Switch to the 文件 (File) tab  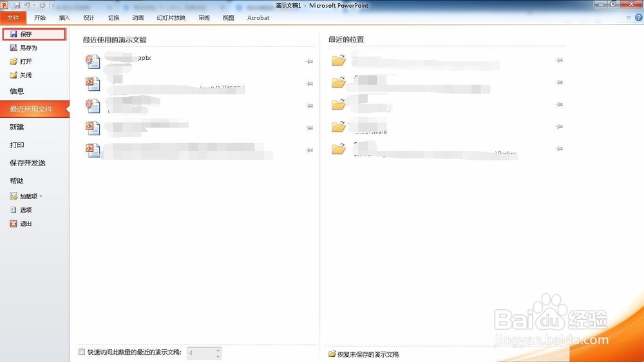[x=13, y=17]
